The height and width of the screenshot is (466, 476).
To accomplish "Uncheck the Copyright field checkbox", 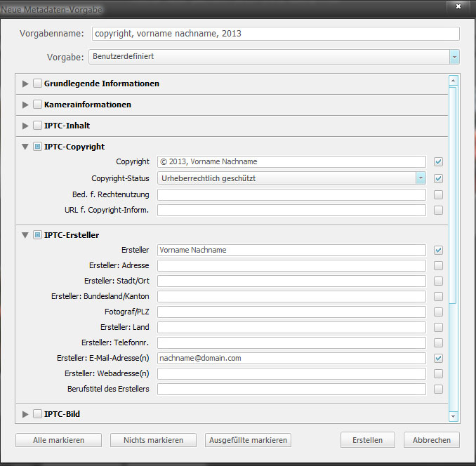I will pyautogui.click(x=438, y=161).
